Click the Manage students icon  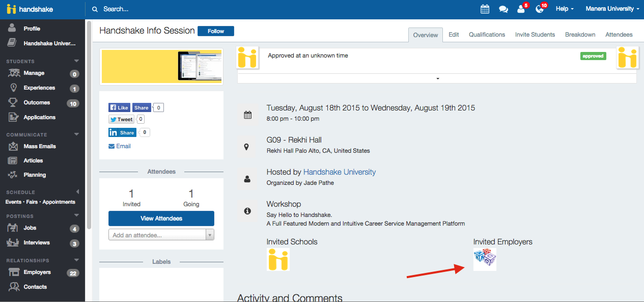click(x=14, y=73)
